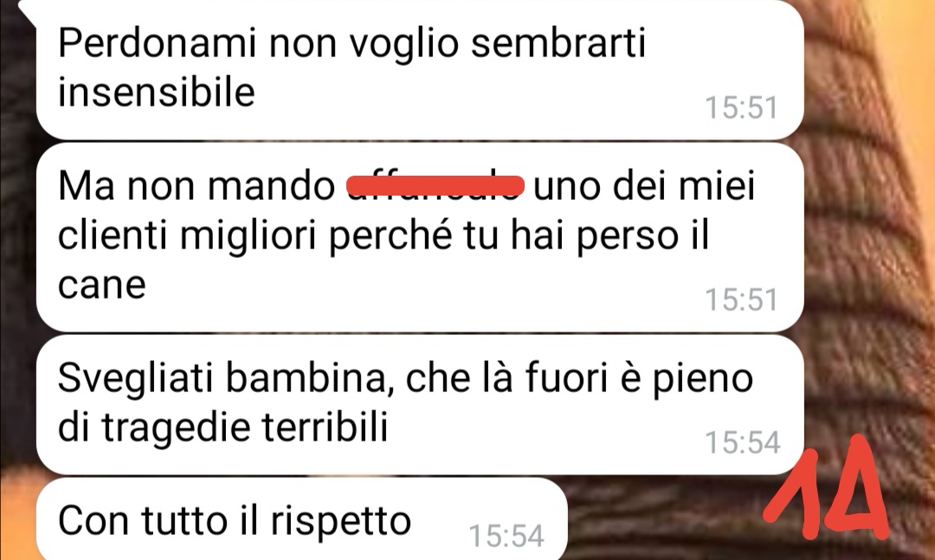Tap the 15:51 timestamp next to "cane"
The image size is (935, 560).
click(741, 299)
